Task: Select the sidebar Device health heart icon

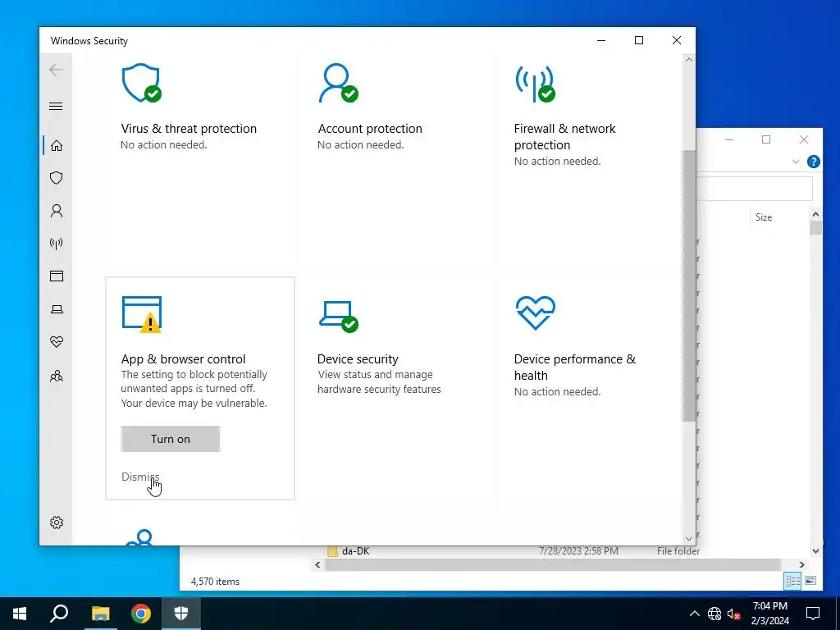Action: coord(57,342)
